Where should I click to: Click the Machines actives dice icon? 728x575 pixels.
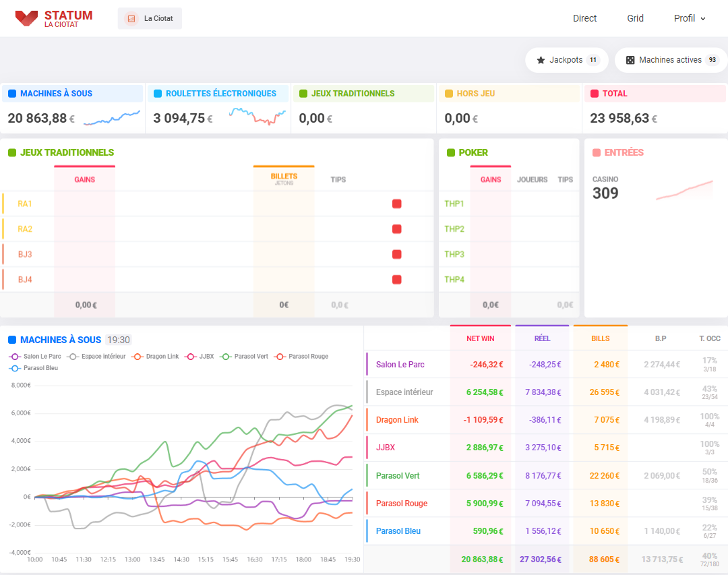tap(632, 60)
